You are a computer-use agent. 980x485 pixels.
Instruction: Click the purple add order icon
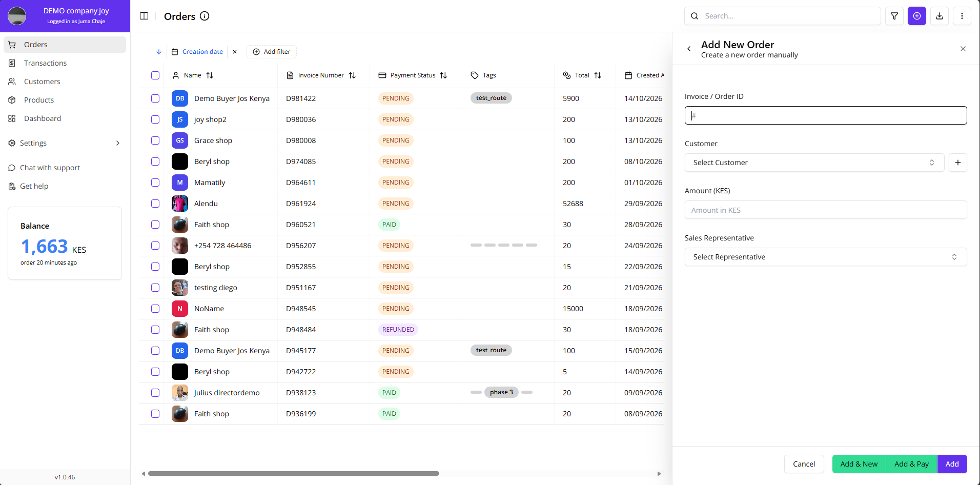coord(917,16)
